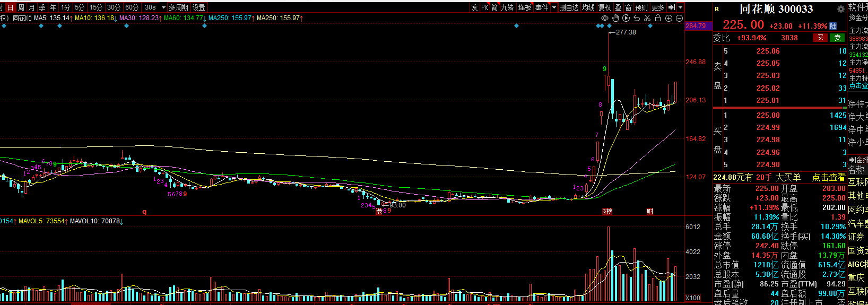Open stock settings gear icon
The width and height of the screenshot is (868, 305).
coord(840,10)
